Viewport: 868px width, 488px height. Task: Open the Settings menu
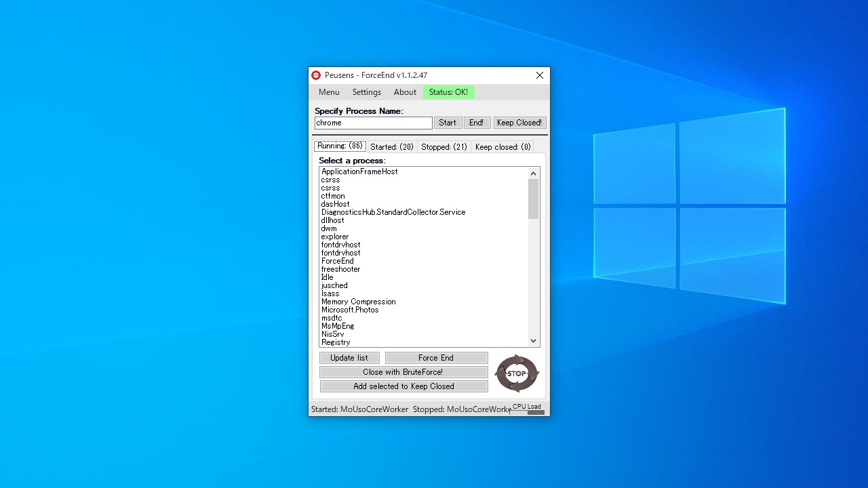[367, 92]
